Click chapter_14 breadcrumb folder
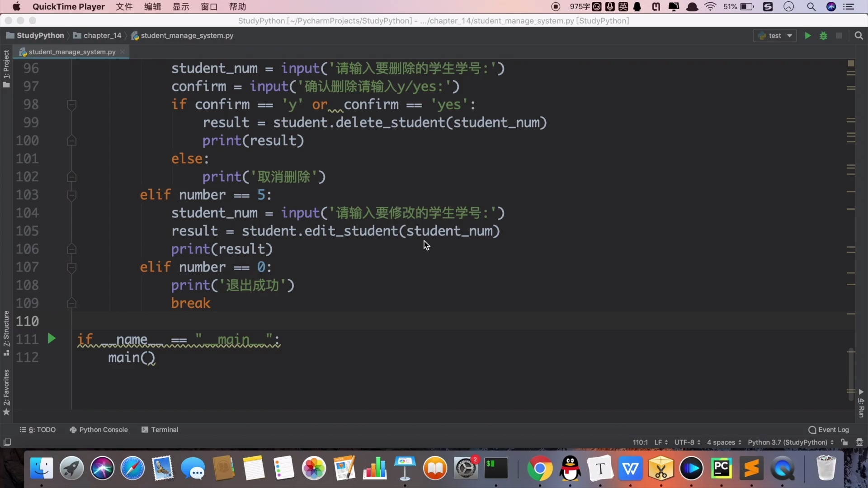Screen dimensions: 868x488 [x=98, y=36]
